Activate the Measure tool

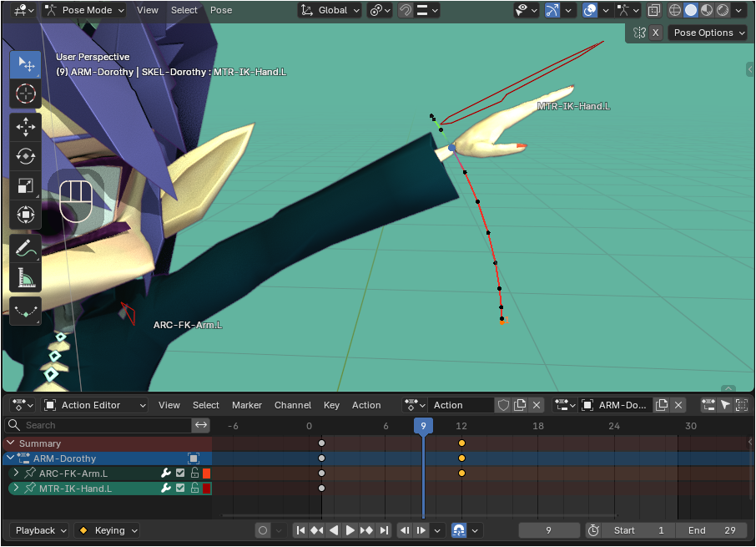26,277
